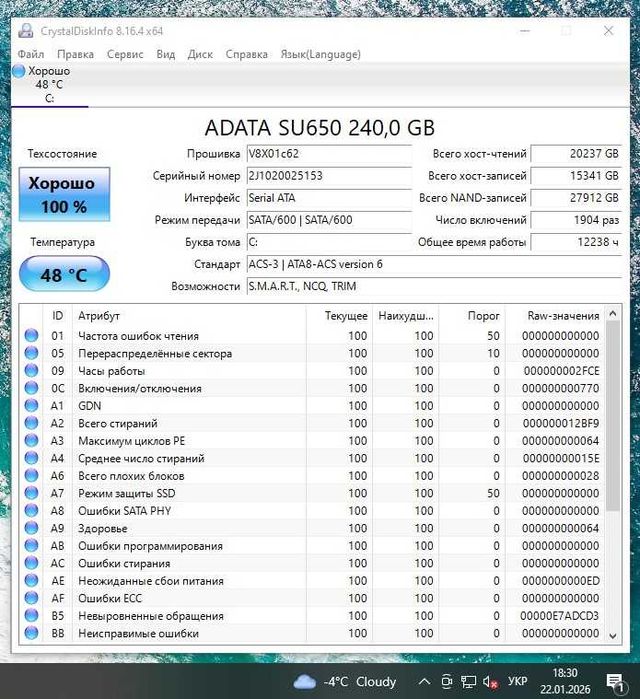
Task: Switch input language УКР in taskbar
Action: point(517,682)
